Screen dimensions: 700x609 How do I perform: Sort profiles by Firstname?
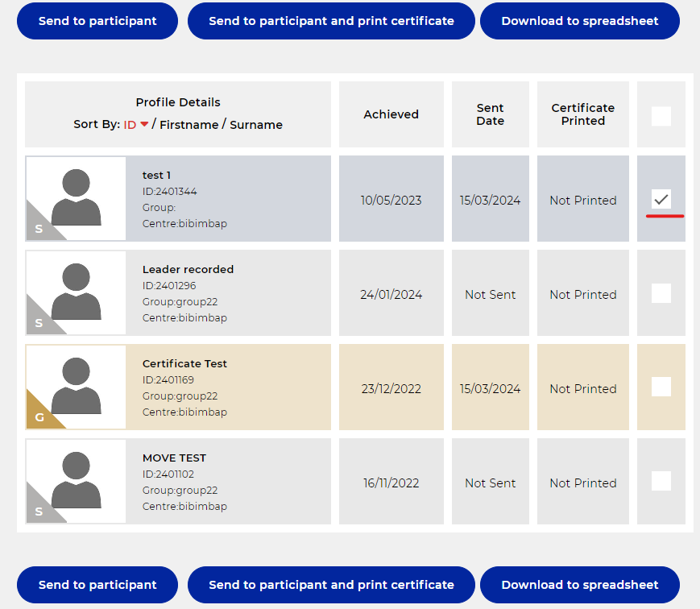click(189, 125)
